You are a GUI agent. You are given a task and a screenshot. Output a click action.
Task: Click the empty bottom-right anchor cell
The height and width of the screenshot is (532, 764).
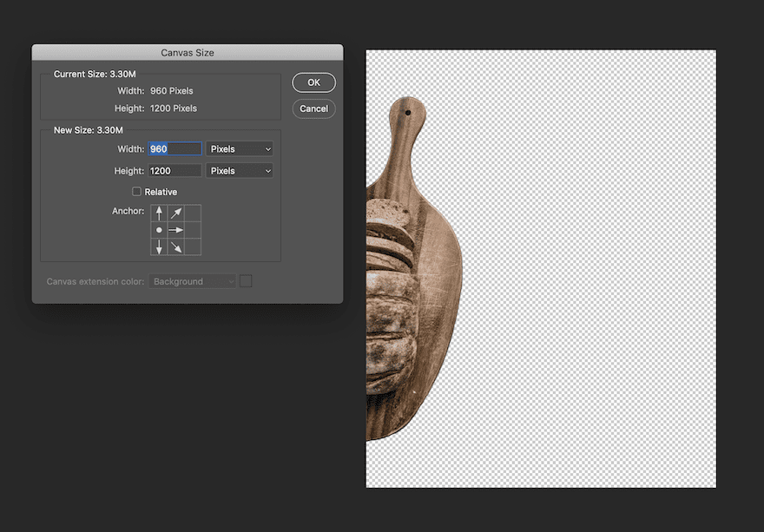[193, 246]
